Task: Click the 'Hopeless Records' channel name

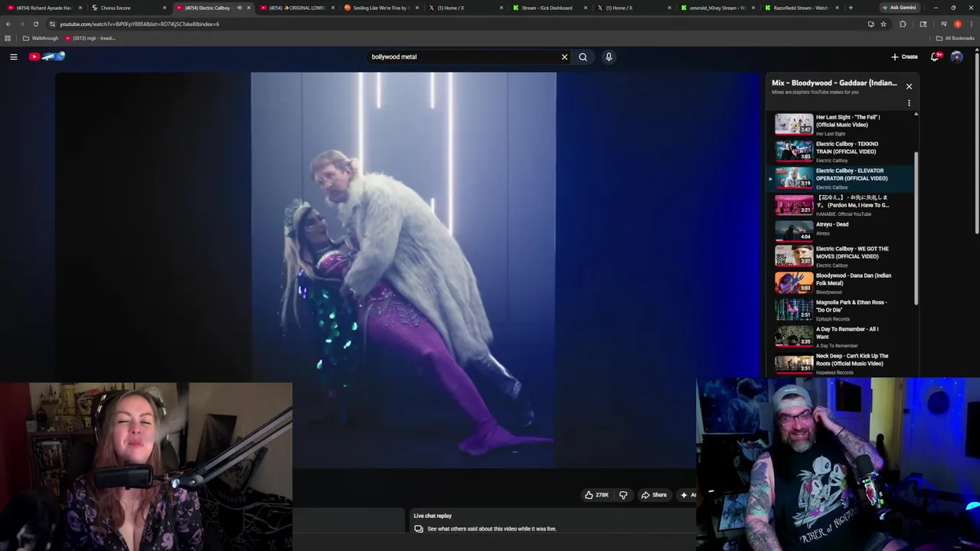Action: click(x=835, y=373)
